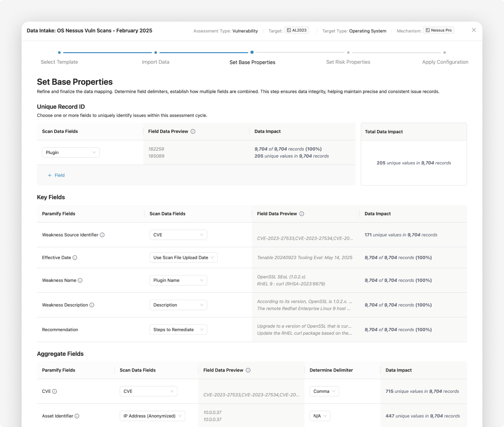504x427 pixels.
Task: Click the Determine Delimiter column header
Action: pyautogui.click(x=331, y=370)
